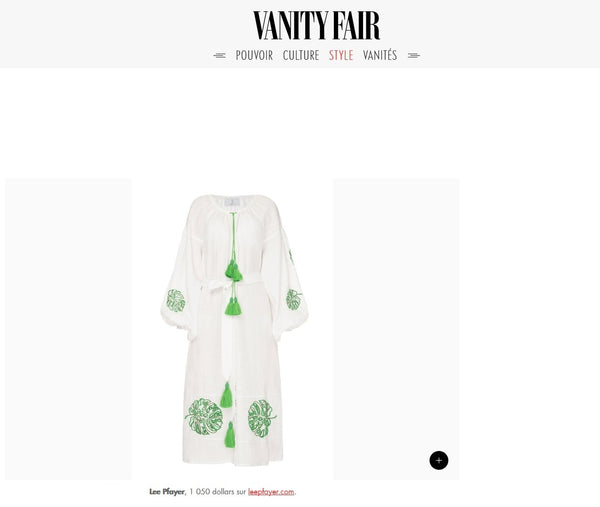
Task: Expand the slide with the black plus button
Action: (x=439, y=460)
